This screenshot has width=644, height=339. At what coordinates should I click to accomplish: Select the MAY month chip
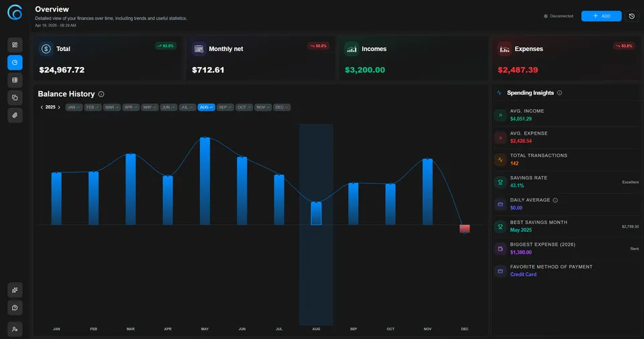(x=150, y=107)
